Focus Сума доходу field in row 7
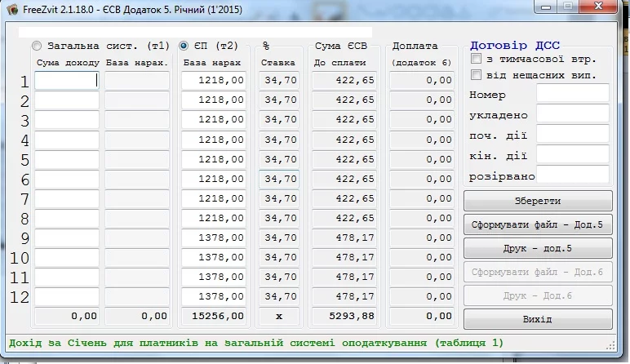Screen dimensions: 630x364 tap(67, 198)
